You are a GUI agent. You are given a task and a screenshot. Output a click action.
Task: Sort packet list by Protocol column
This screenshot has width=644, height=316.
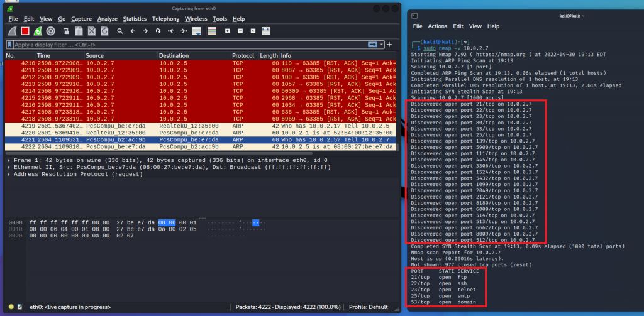point(243,55)
